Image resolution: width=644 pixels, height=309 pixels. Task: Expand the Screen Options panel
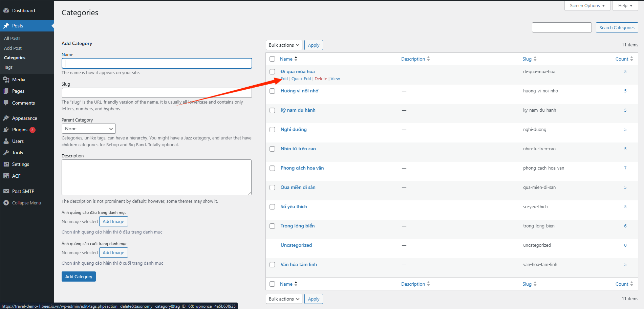pos(587,6)
